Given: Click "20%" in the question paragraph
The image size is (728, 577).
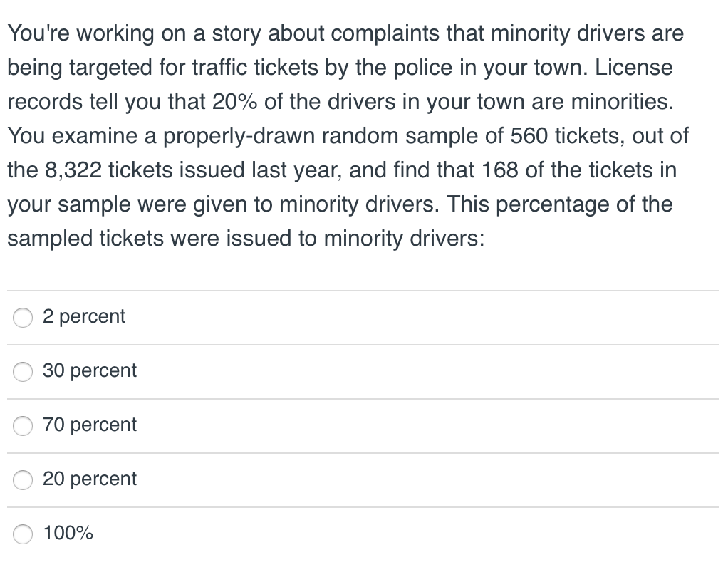Looking at the screenshot, I should tap(234, 102).
